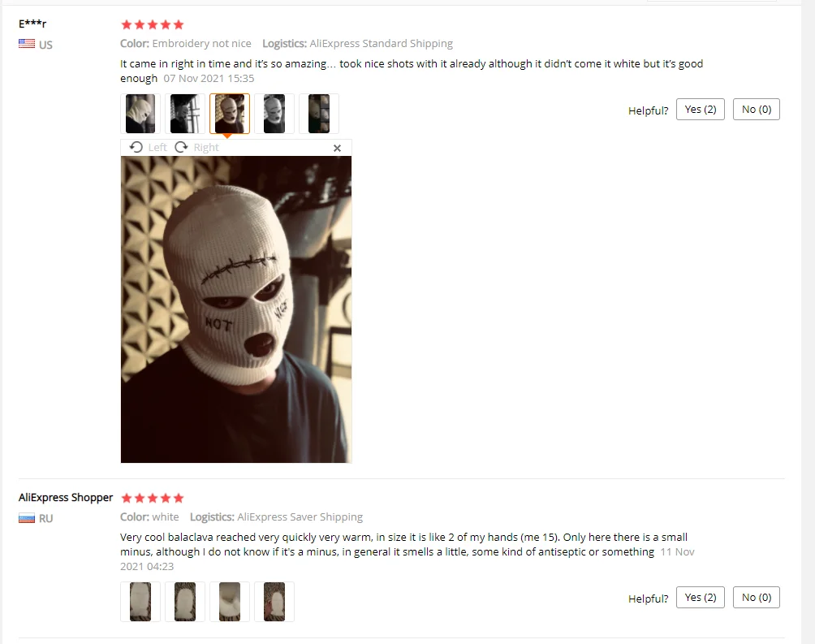Open third thumbnail in RU shopper review

[x=230, y=602]
